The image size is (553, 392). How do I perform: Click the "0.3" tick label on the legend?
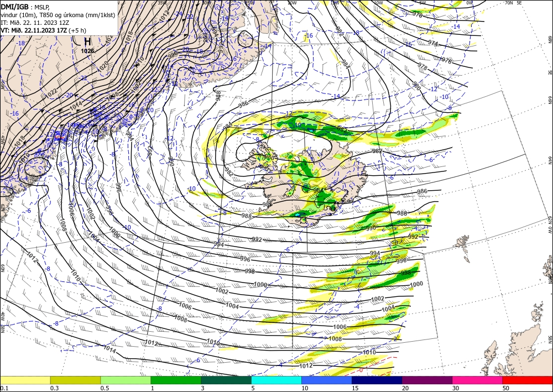[54, 388]
